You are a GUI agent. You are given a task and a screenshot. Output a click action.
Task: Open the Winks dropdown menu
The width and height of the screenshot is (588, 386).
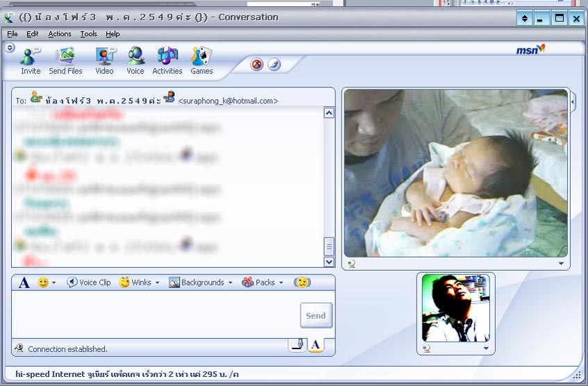[140, 283]
